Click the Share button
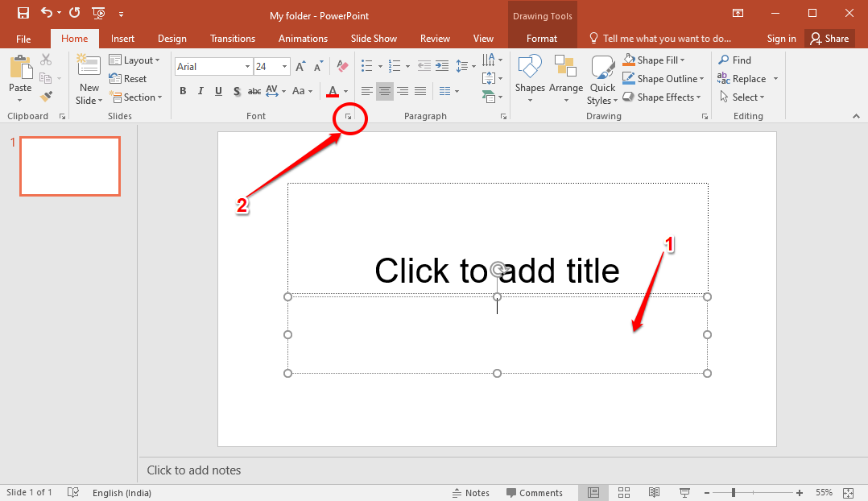The width and height of the screenshot is (868, 501). pos(829,38)
